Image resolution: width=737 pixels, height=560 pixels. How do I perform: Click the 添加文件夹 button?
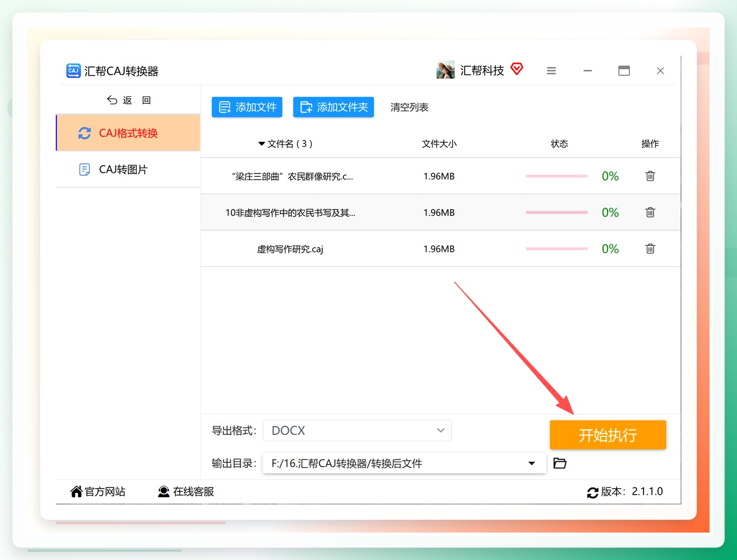pos(333,107)
